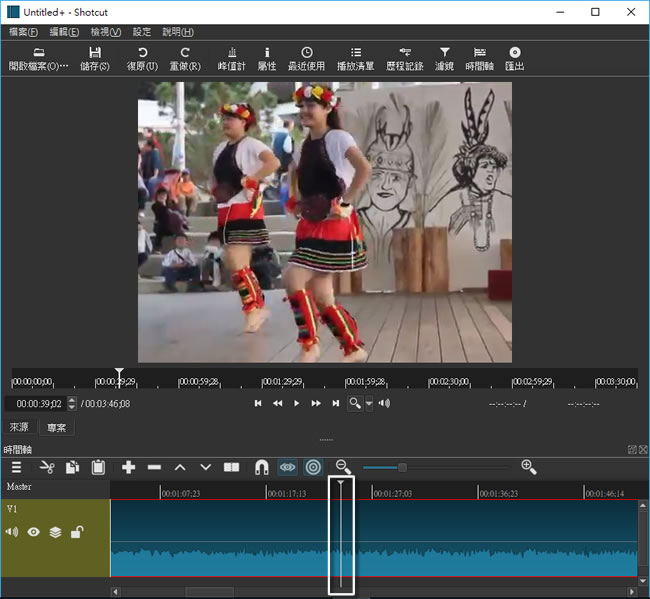
Task: Undock the 時間軸 timeline panel
Action: tap(632, 449)
